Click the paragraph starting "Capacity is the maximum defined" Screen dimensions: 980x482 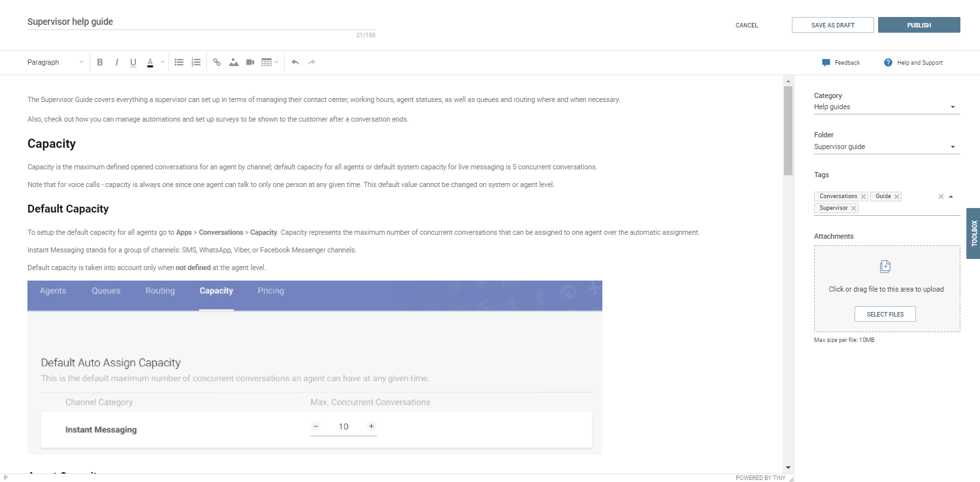click(312, 167)
